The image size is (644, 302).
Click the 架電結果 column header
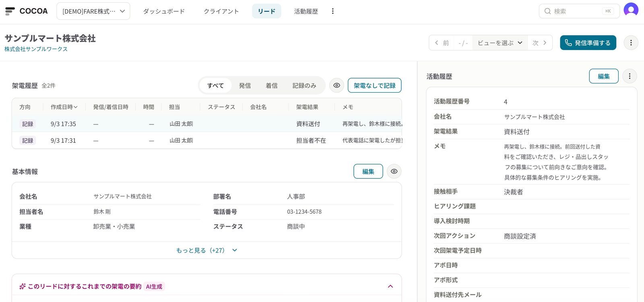(x=307, y=107)
